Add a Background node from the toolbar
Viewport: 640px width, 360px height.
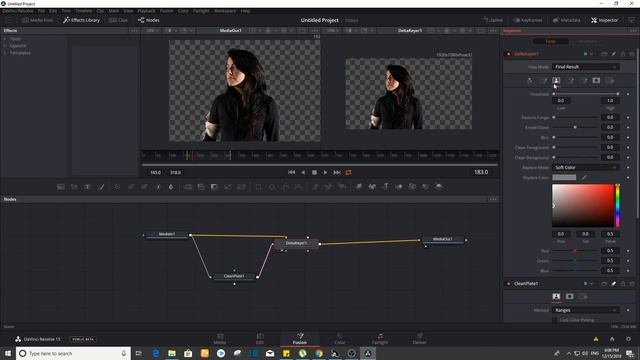(x=60, y=187)
